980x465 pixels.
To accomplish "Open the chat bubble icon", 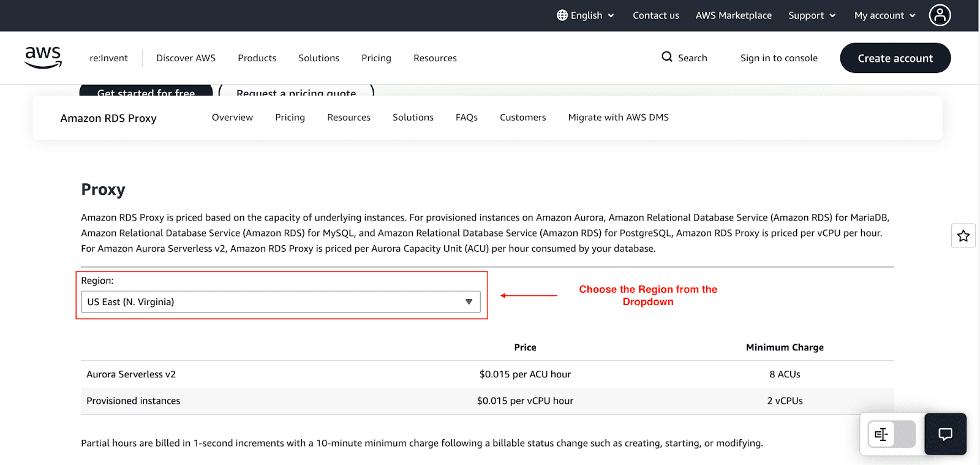I will click(x=946, y=434).
